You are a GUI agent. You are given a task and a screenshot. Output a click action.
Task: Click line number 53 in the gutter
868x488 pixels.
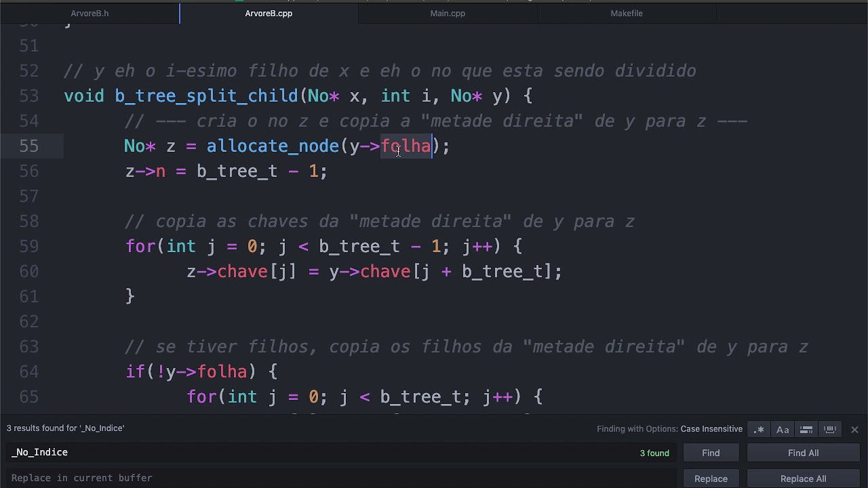29,96
